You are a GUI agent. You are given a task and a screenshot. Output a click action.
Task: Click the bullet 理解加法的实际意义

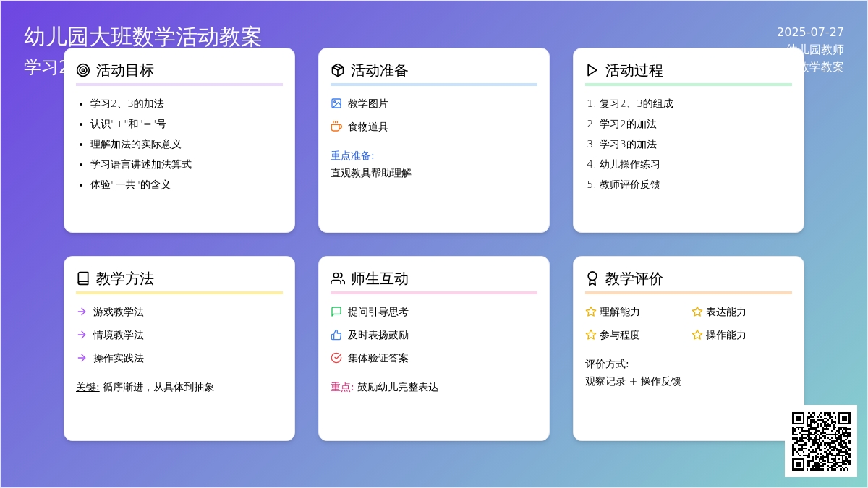pyautogui.click(x=136, y=144)
